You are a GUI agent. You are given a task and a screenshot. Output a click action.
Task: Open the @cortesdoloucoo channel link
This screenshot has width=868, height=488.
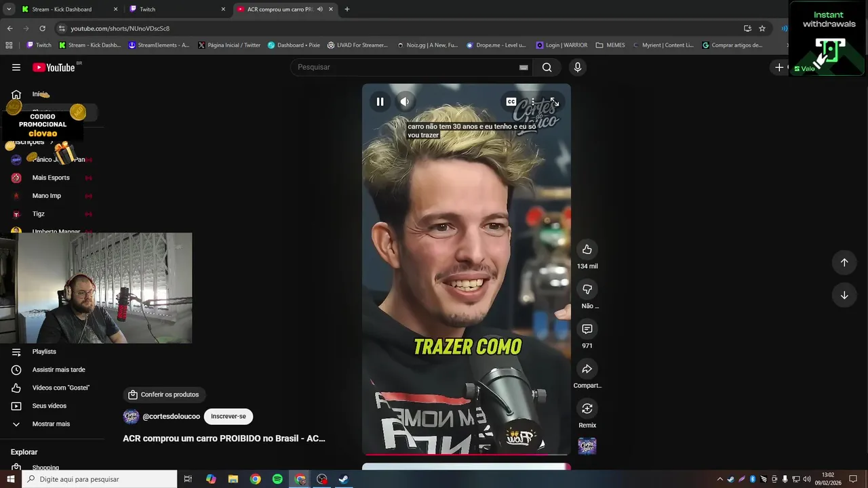(171, 416)
